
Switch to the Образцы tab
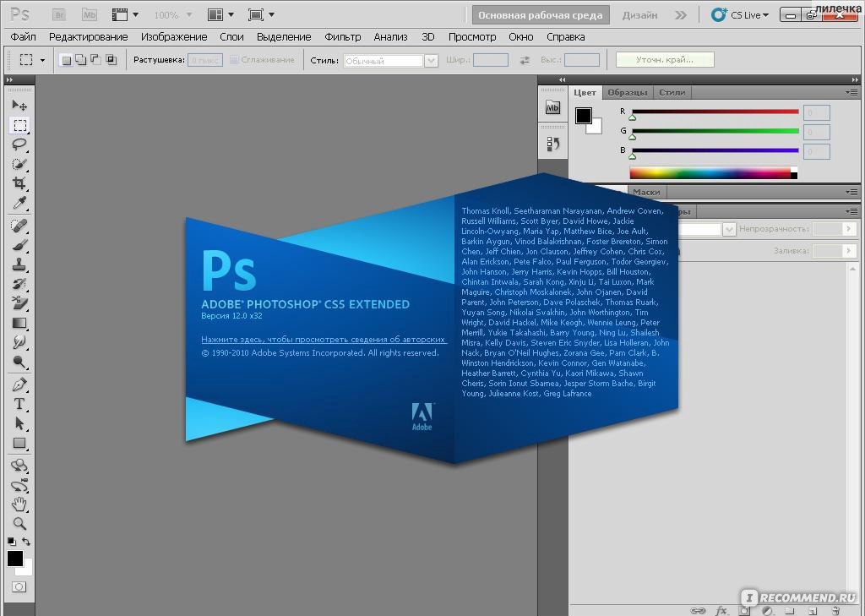(x=628, y=93)
